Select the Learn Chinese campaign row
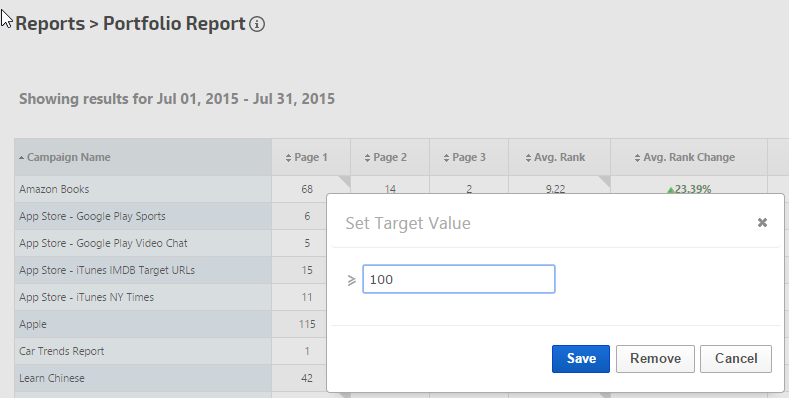789x398 pixels. (143, 378)
